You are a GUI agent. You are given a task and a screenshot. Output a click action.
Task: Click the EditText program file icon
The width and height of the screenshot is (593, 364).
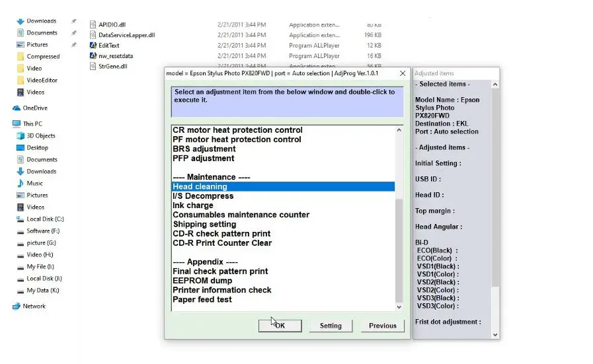point(93,46)
